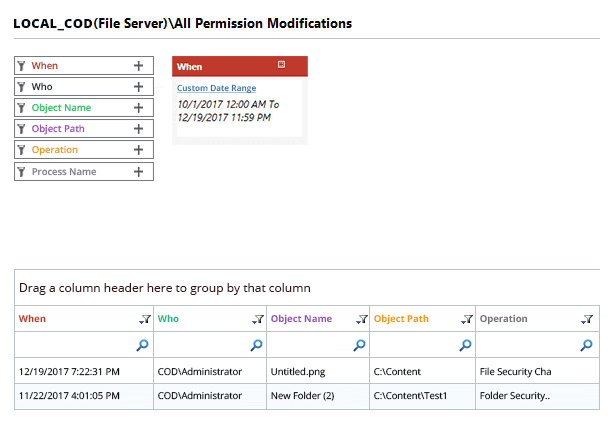The width and height of the screenshot is (612, 430).
Task: Close the red When filter panel
Action: (281, 64)
